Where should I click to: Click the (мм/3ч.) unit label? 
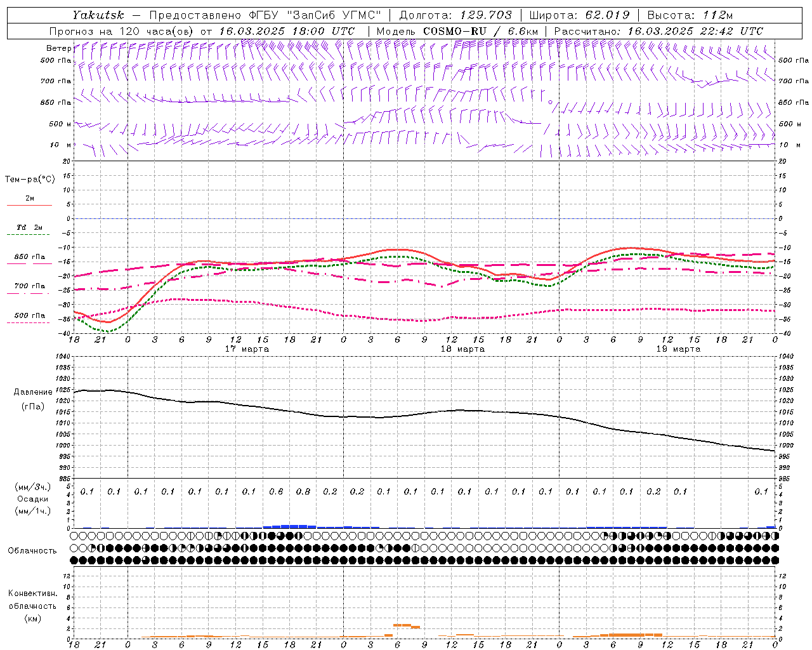click(x=33, y=487)
